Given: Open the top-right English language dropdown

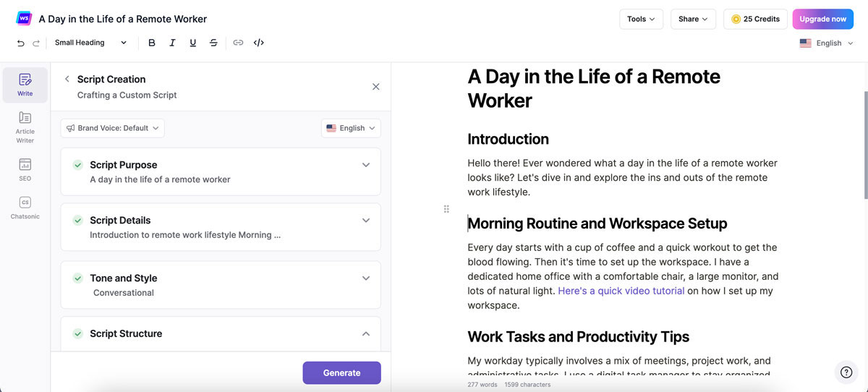Looking at the screenshot, I should click(827, 43).
